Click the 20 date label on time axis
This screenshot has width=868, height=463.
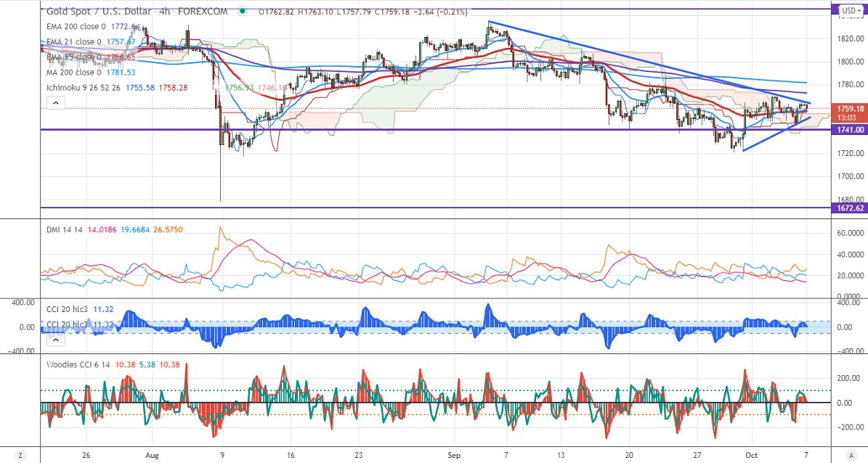click(x=629, y=455)
